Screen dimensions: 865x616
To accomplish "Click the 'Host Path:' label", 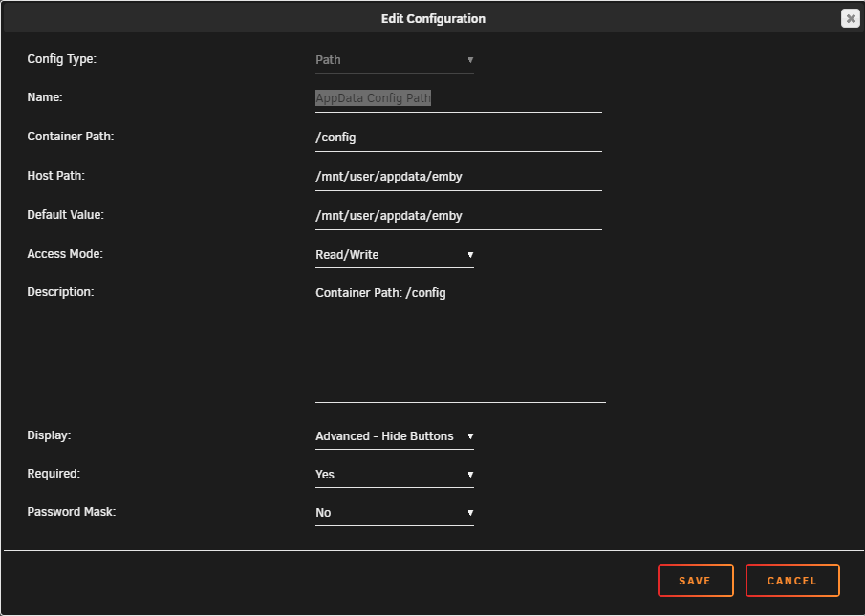I will coord(55,175).
